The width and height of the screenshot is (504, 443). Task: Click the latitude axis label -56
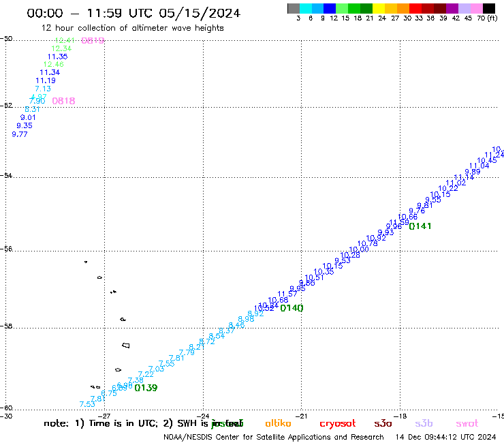click(x=6, y=249)
